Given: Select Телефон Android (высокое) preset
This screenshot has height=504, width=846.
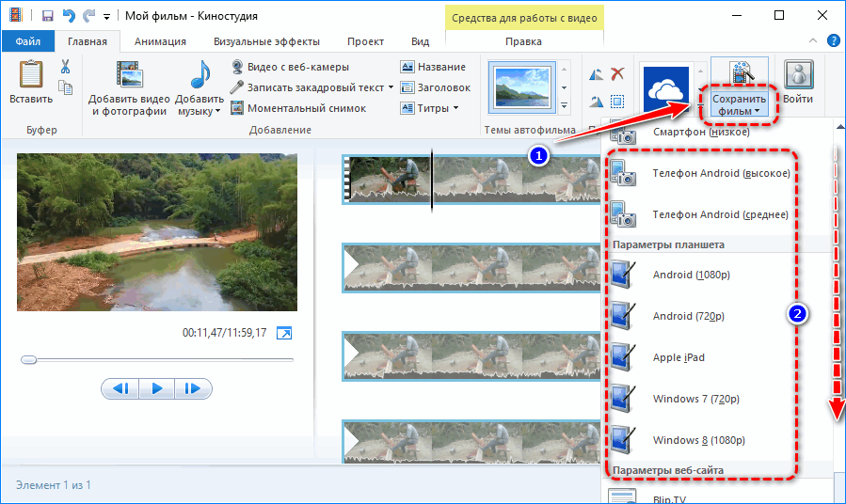Looking at the screenshot, I should point(718,173).
